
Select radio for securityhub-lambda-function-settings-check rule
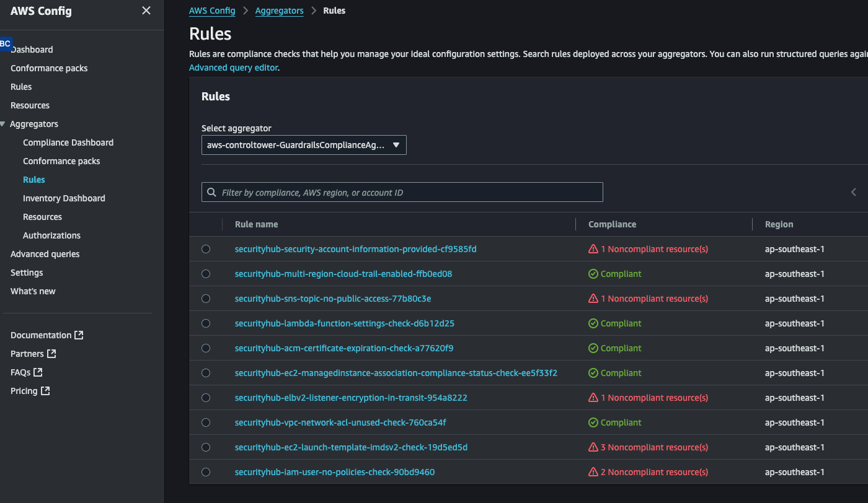click(206, 323)
